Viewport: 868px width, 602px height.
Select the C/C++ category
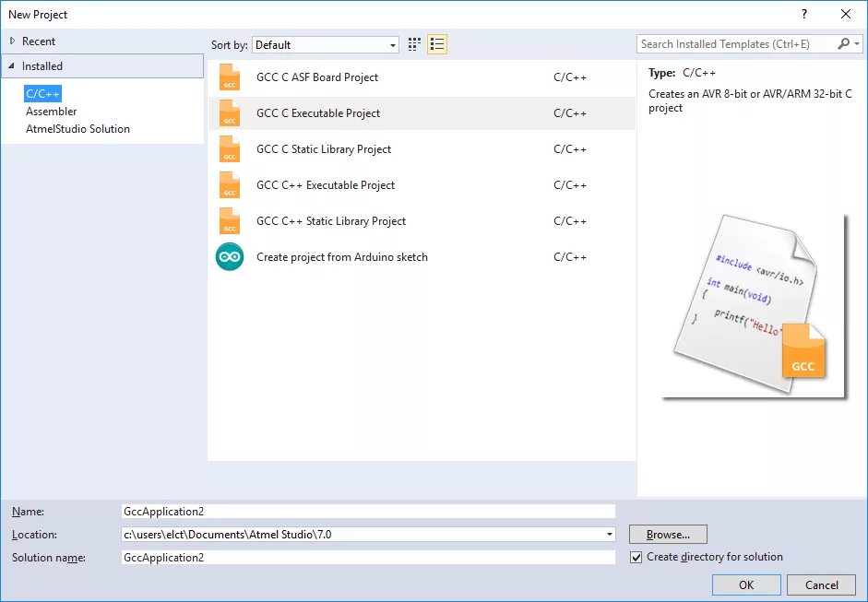42,93
